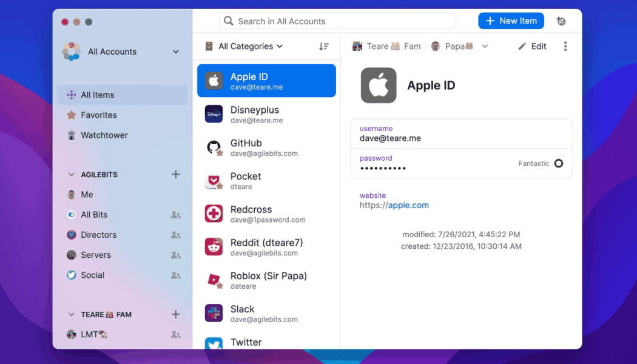This screenshot has height=364, width=637.
Task: Open Watchtower from the sidebar
Action: [104, 135]
